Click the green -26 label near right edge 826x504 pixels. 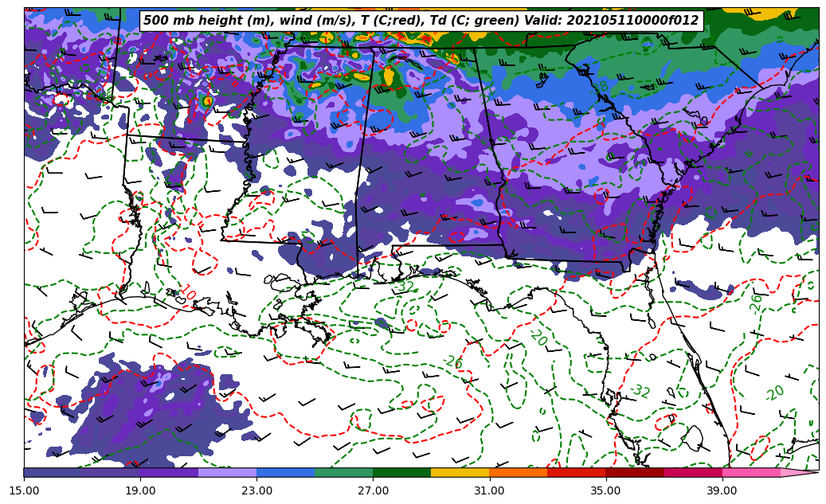point(756,302)
